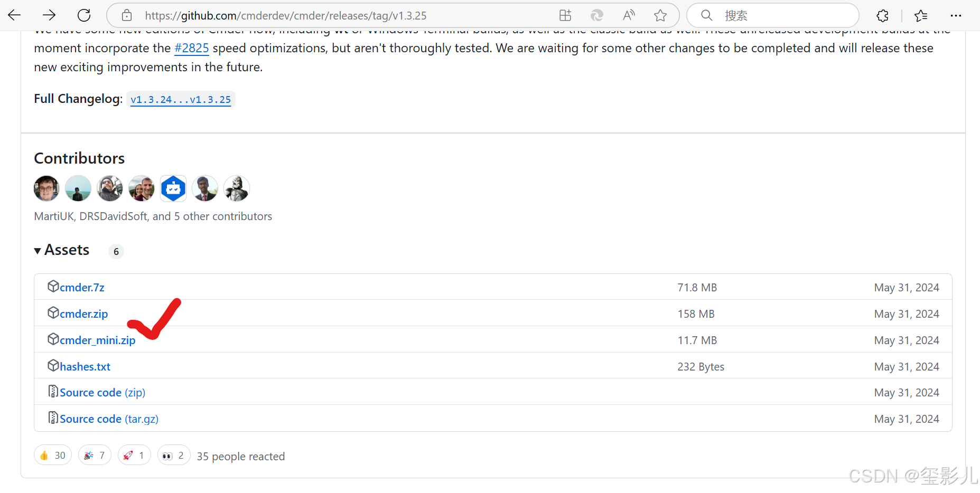Download hashes.txt
Screen dimensions: 980x493
tap(85, 366)
